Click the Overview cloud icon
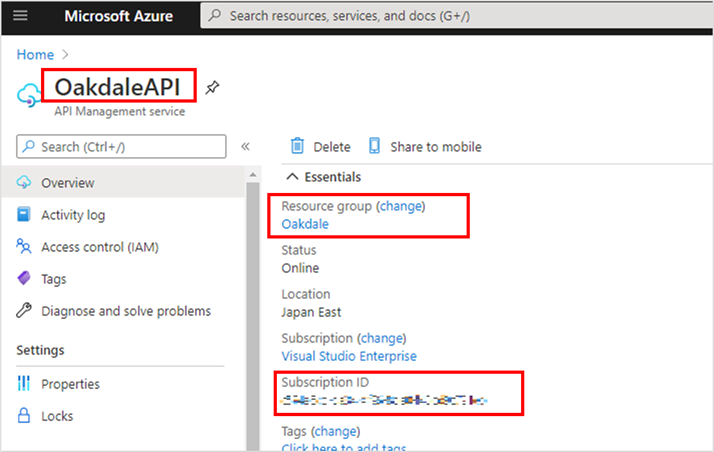This screenshot has height=452, width=714. (x=24, y=183)
